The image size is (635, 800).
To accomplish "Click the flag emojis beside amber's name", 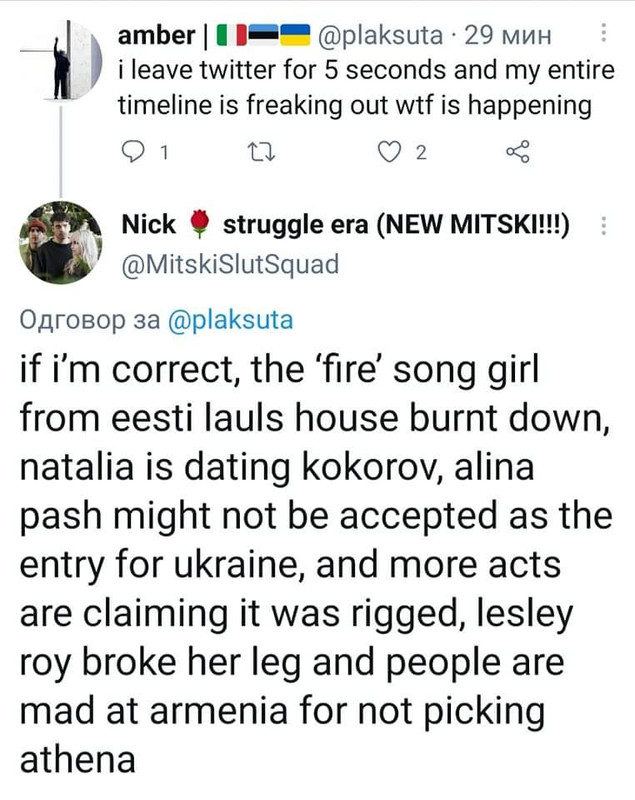I will (263, 37).
